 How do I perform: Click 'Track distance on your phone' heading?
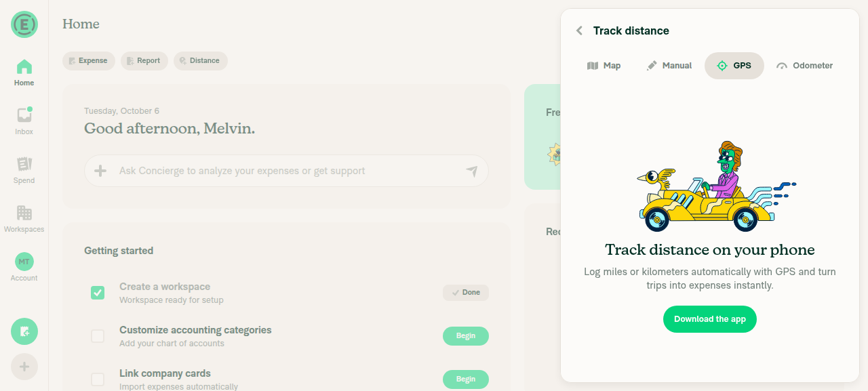point(710,250)
